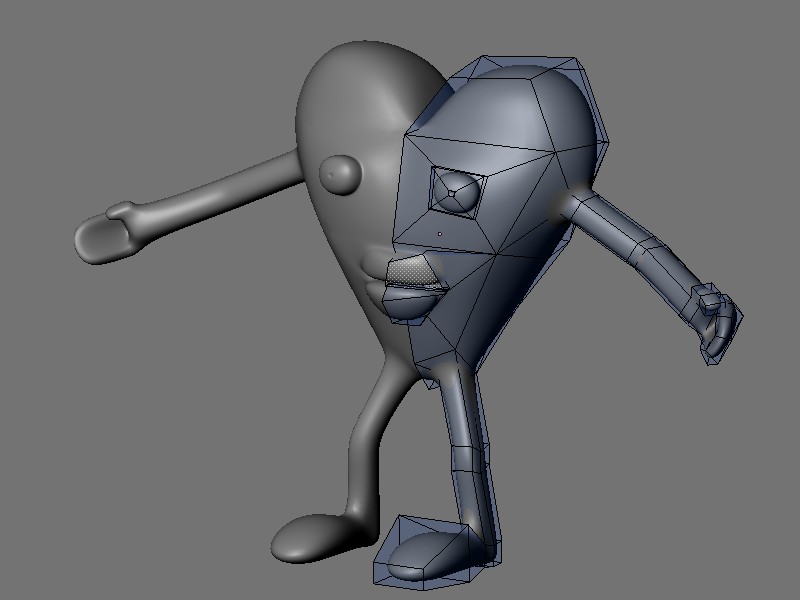Select the center vertex of the caged eye
Screen dimensions: 800x600
tap(452, 194)
